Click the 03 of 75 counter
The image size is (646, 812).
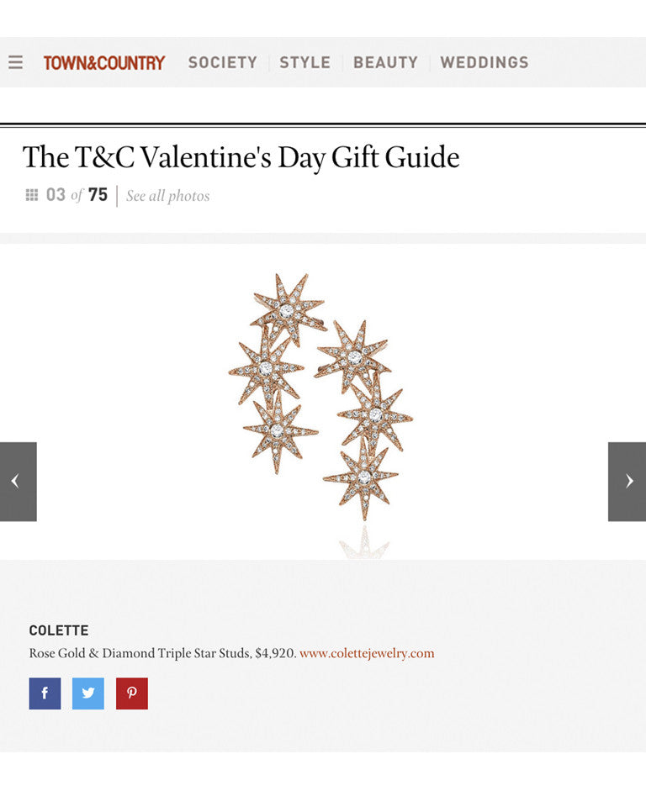point(77,195)
